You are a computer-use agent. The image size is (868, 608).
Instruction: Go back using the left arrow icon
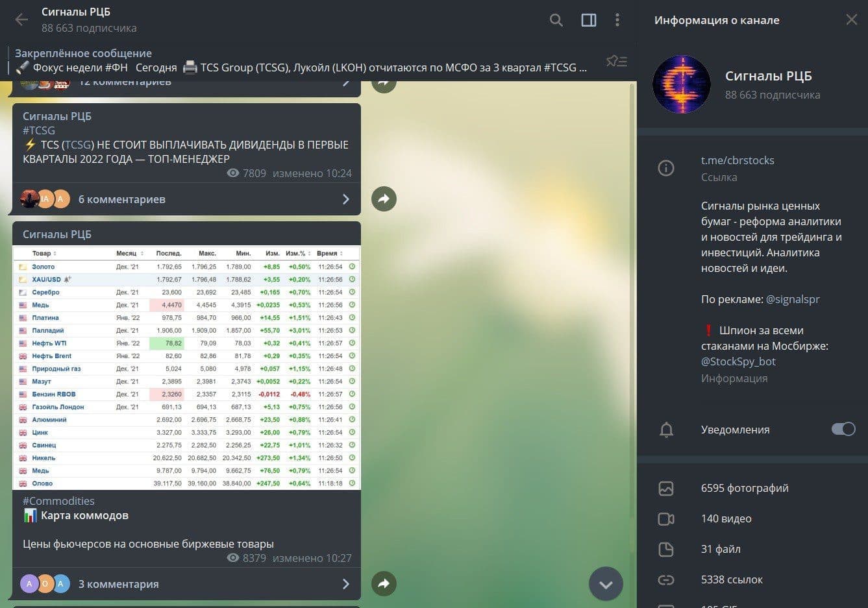pyautogui.click(x=21, y=20)
